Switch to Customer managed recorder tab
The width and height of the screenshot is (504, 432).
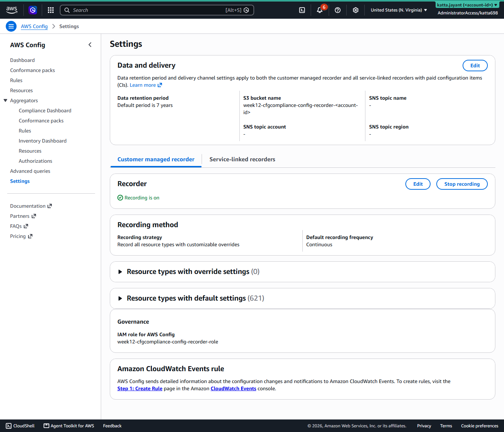point(156,159)
